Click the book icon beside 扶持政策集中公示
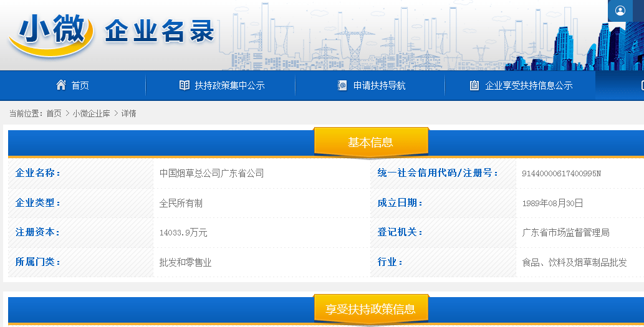Image resolution: width=644 pixels, height=327 pixels. (185, 85)
